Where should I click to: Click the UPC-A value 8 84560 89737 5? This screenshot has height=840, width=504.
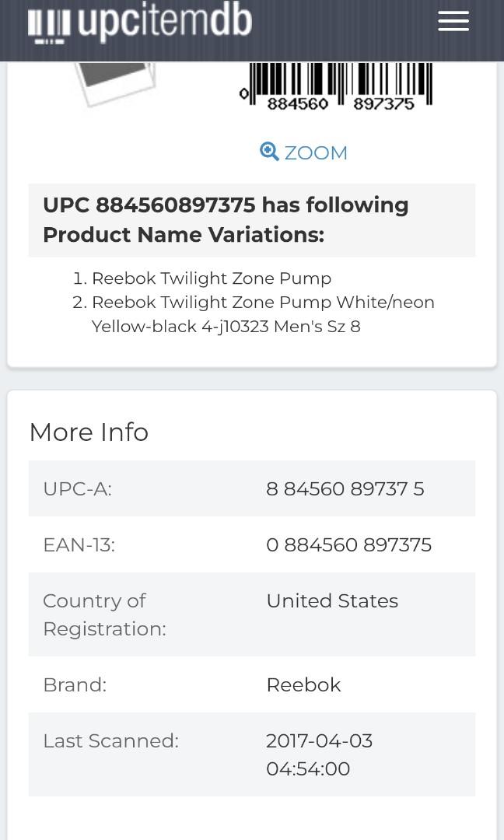coord(345,488)
